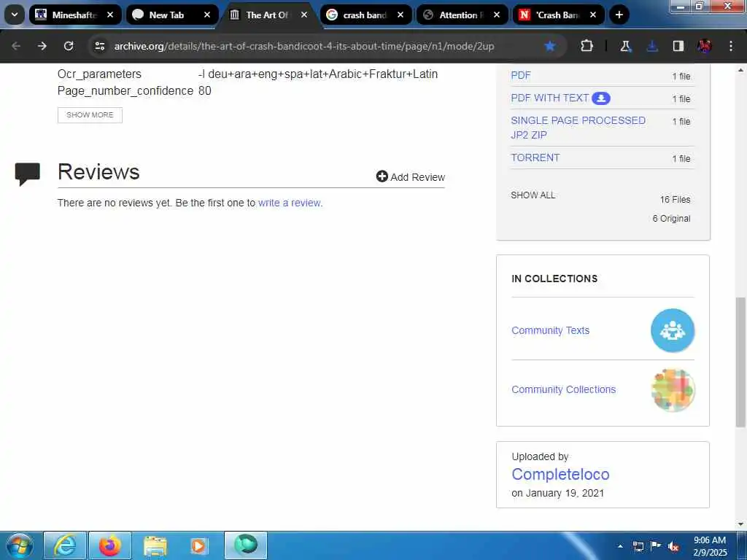Screen dimensions: 747x560
Task: Reload the archive.org page
Action: tap(69, 46)
